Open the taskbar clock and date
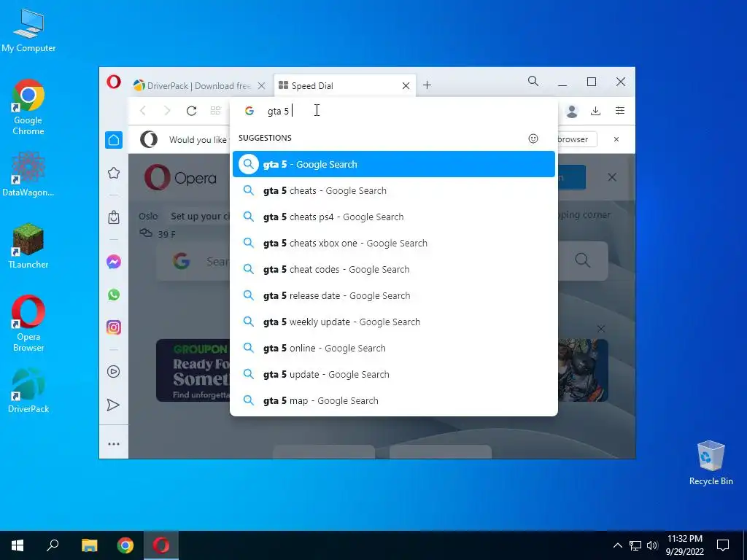Image resolution: width=747 pixels, height=560 pixels. point(684,545)
